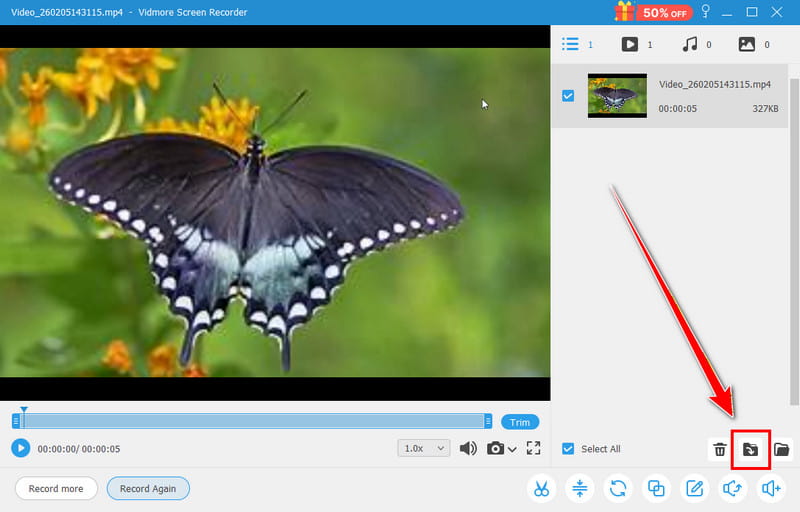Open the file converter tool icon
Image resolution: width=800 pixels, height=512 pixels.
[619, 488]
